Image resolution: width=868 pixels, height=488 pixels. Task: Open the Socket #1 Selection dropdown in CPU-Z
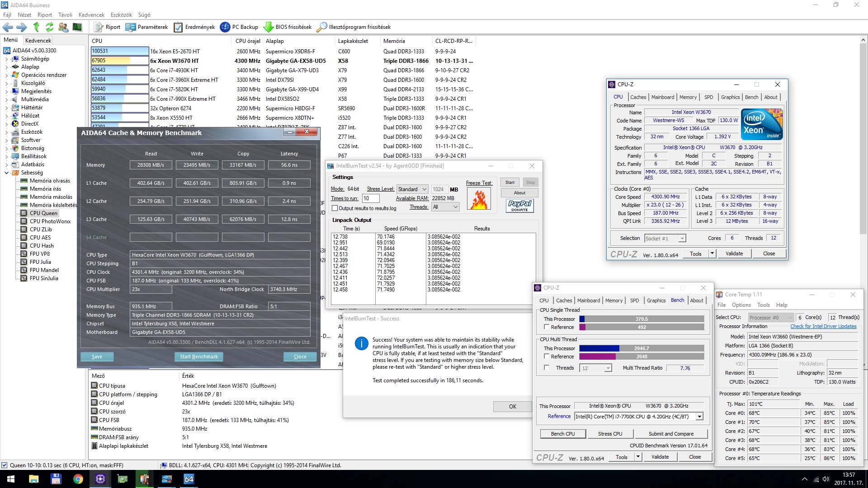click(665, 238)
